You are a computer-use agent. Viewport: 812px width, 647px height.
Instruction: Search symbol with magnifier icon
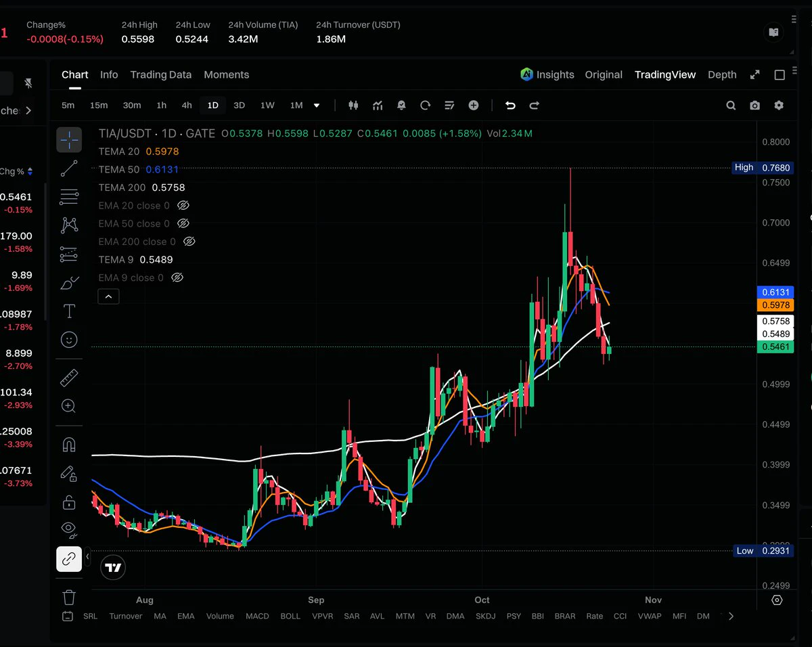731,106
